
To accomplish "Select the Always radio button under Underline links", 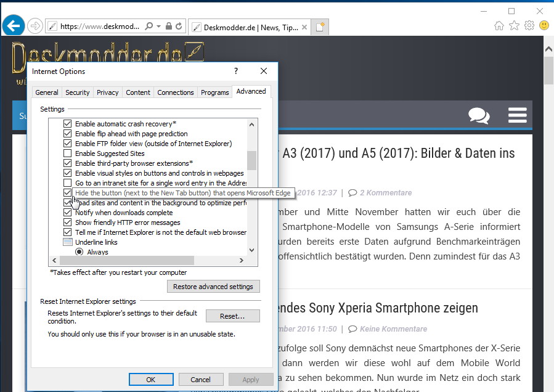I will [x=79, y=251].
